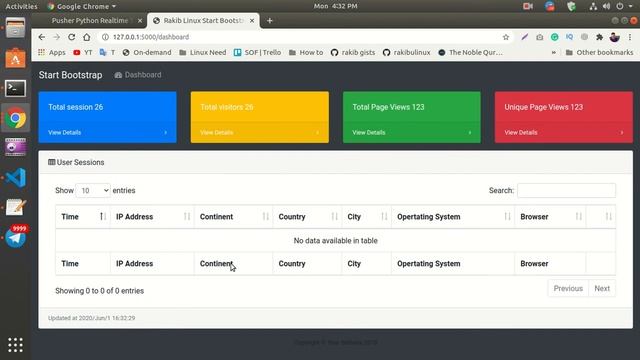This screenshot has height=360, width=640.
Task: Select the Rakib Linux Start Bootstrap tab
Action: click(x=203, y=20)
